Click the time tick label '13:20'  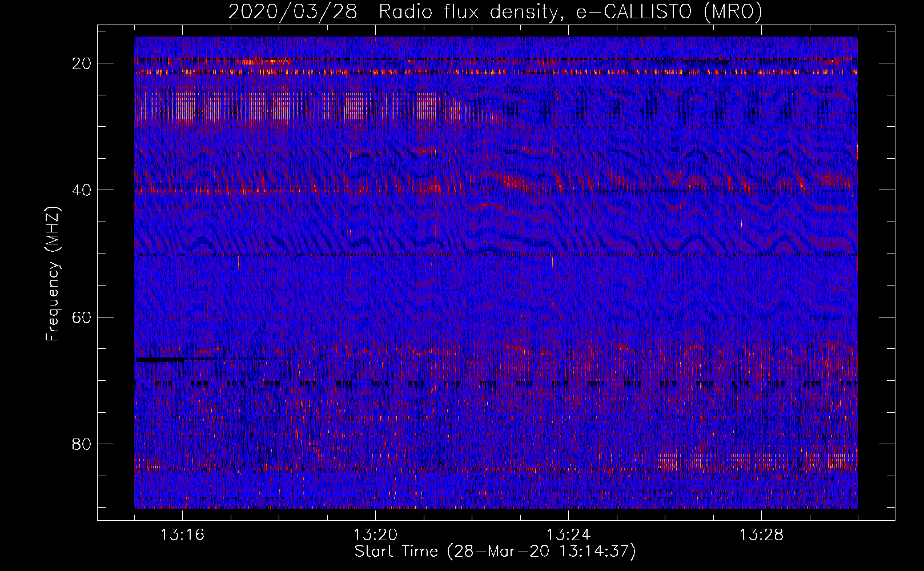pos(376,535)
